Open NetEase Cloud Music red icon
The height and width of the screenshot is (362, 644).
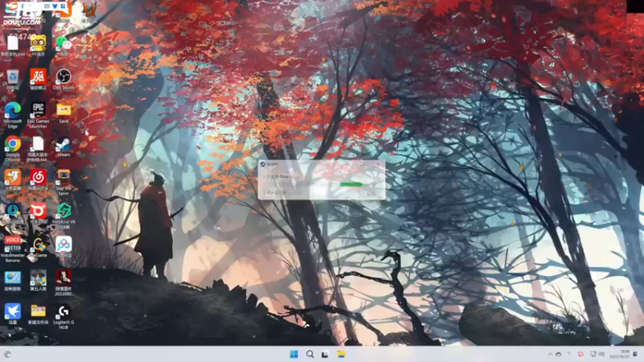[38, 179]
